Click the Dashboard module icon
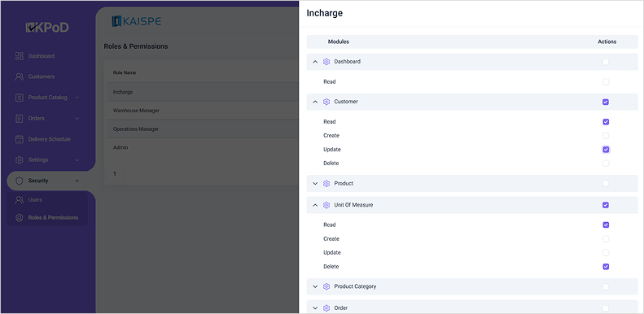The height and width of the screenshot is (314, 644). click(x=326, y=62)
